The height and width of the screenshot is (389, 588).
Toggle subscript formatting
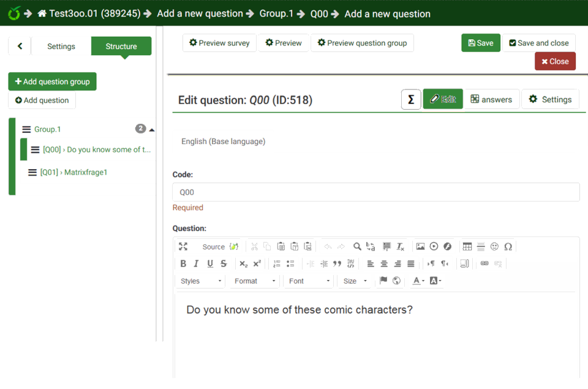coord(243,263)
